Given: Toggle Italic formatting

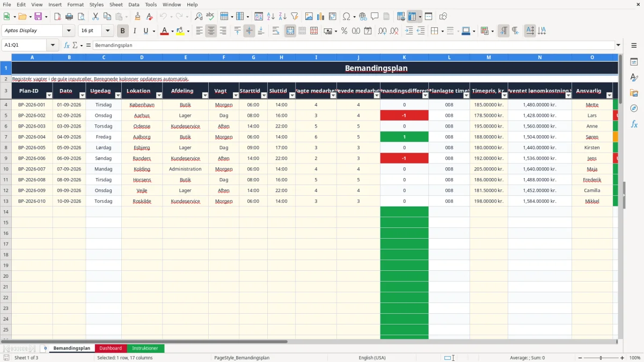Looking at the screenshot, I should (135, 31).
